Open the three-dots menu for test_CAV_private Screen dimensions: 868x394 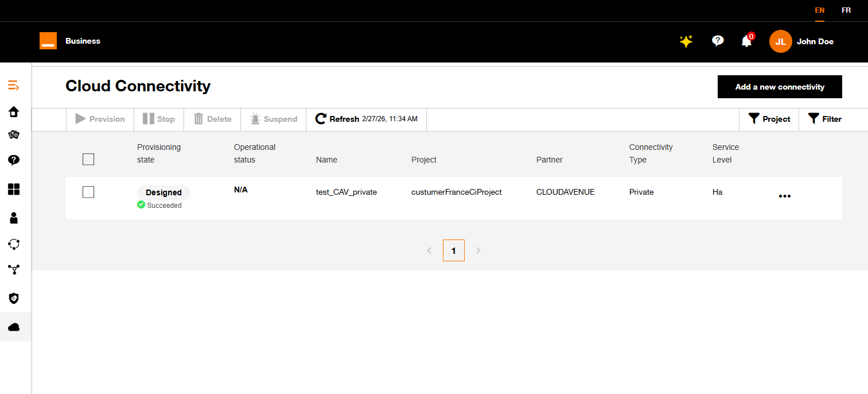coord(785,196)
